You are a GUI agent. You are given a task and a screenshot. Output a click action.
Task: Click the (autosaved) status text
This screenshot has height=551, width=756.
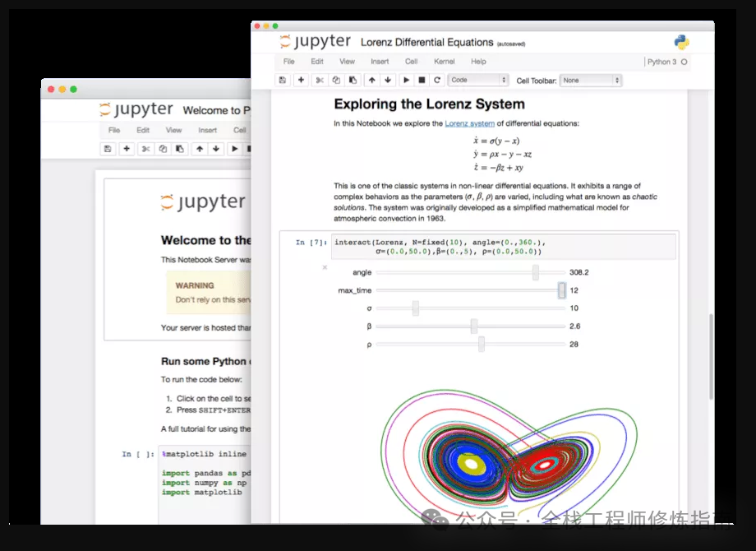coord(511,44)
